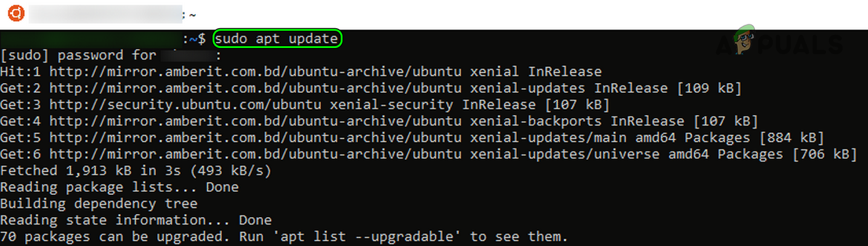
Task: Click the 'Reading state information... Done' line
Action: tap(136, 220)
